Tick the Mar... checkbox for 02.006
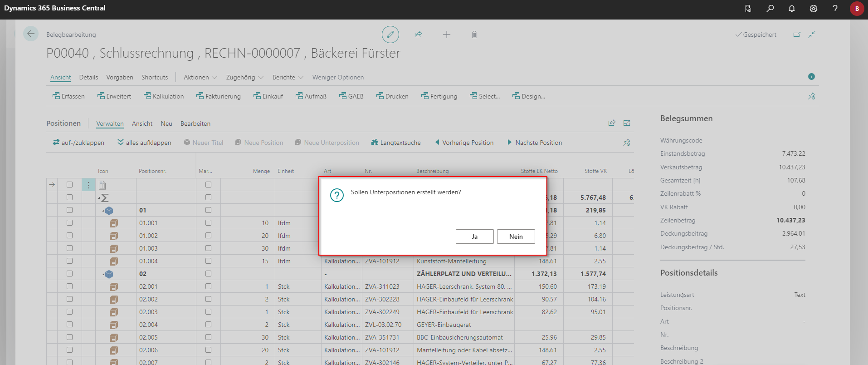Screen dimensions: 868x365 click(x=208, y=350)
